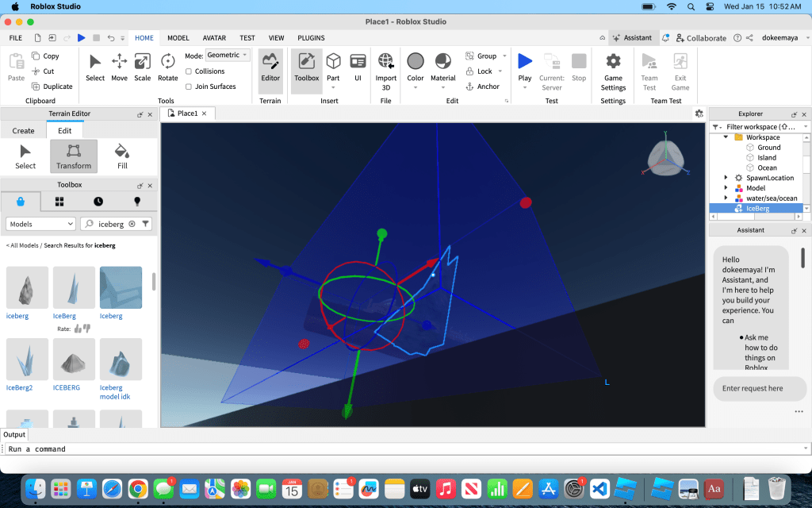This screenshot has width=812, height=508.
Task: Click the Collaborate button
Action: (701, 37)
